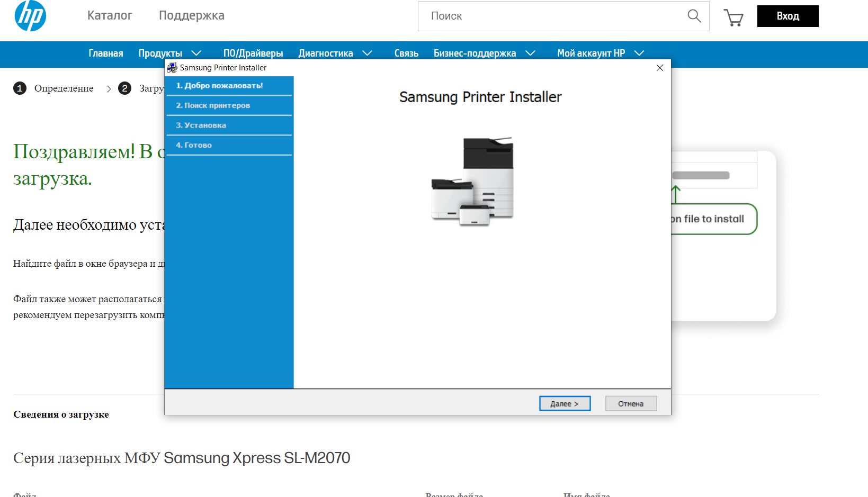Expand the Продукты dropdown chevron

[196, 53]
